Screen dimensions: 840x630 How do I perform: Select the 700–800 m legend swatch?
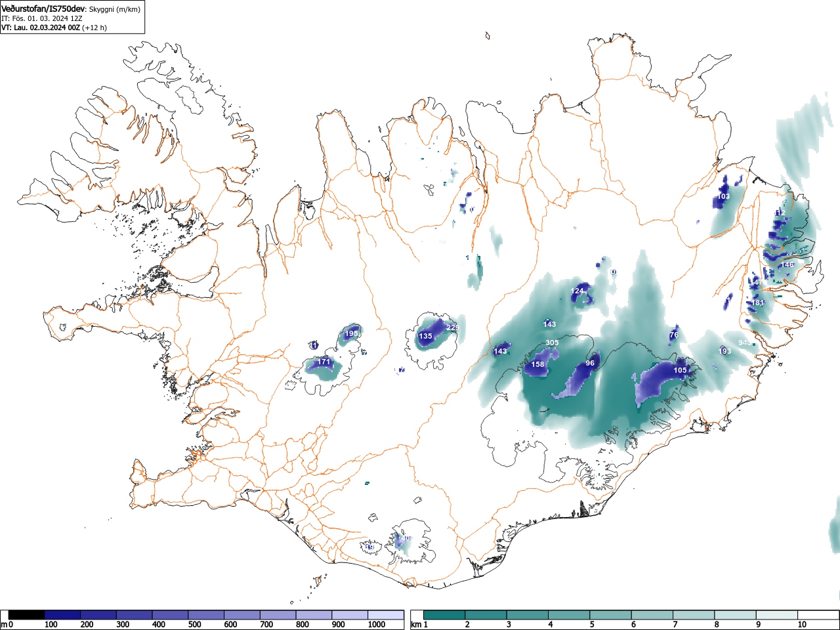(278, 615)
